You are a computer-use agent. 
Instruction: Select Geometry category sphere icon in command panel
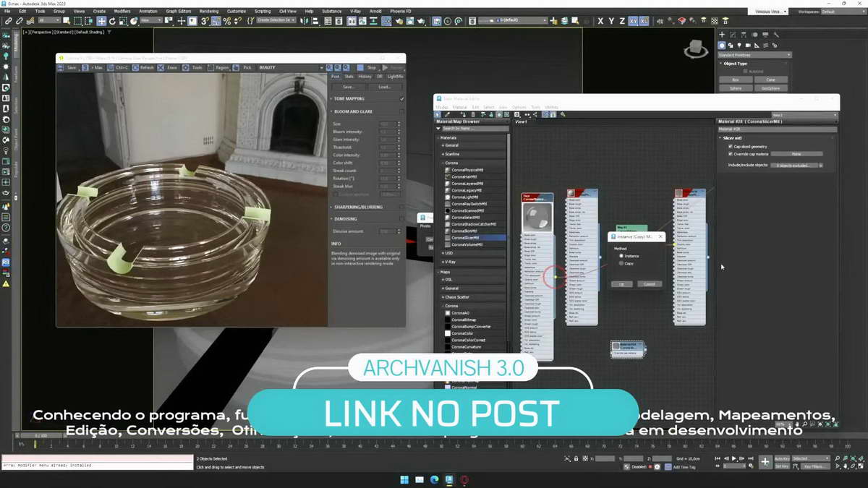(x=722, y=45)
